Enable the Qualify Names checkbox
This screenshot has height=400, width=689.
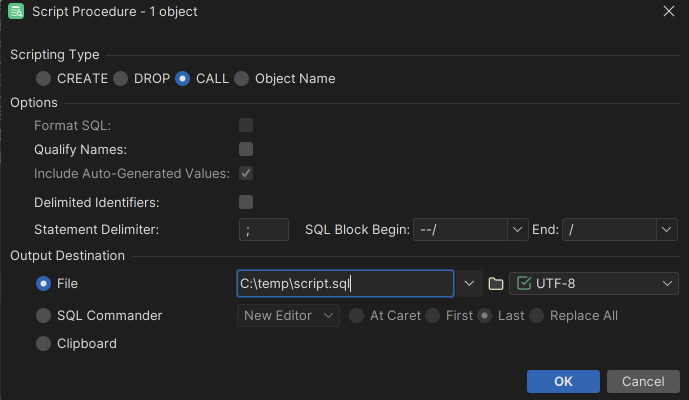[x=246, y=149]
